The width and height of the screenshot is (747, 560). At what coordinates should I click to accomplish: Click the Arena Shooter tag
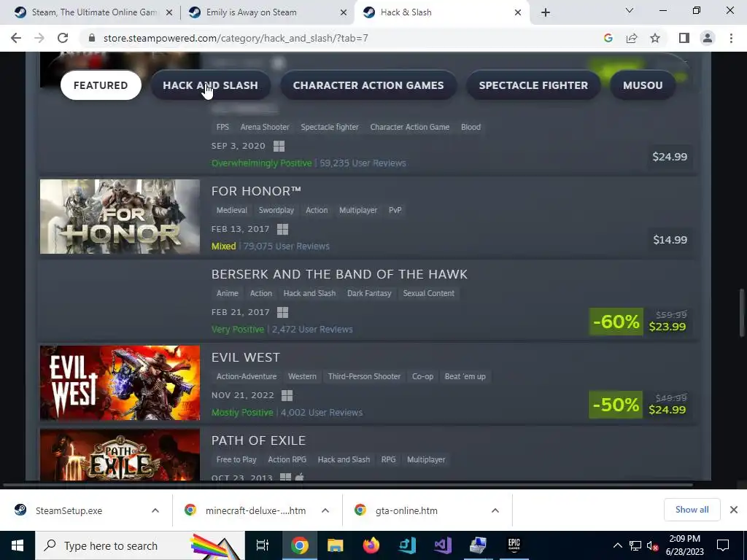(264, 127)
